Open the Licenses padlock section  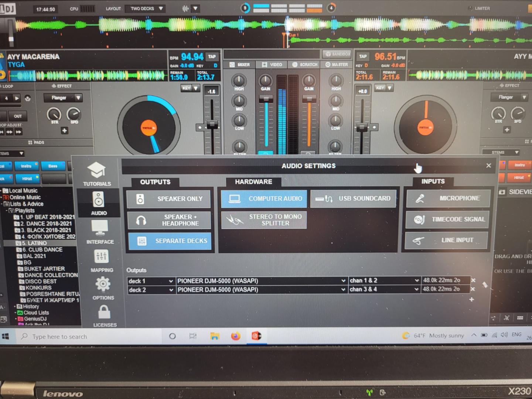105,316
